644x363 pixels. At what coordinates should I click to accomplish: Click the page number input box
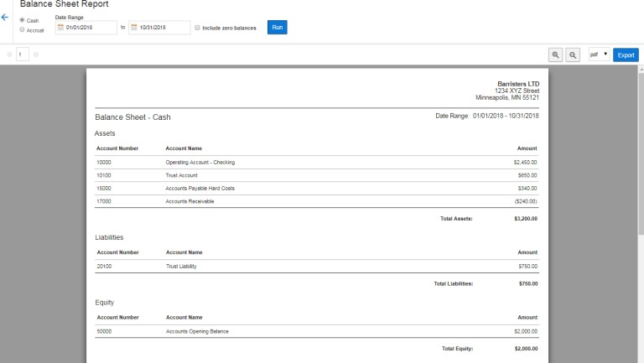23,54
